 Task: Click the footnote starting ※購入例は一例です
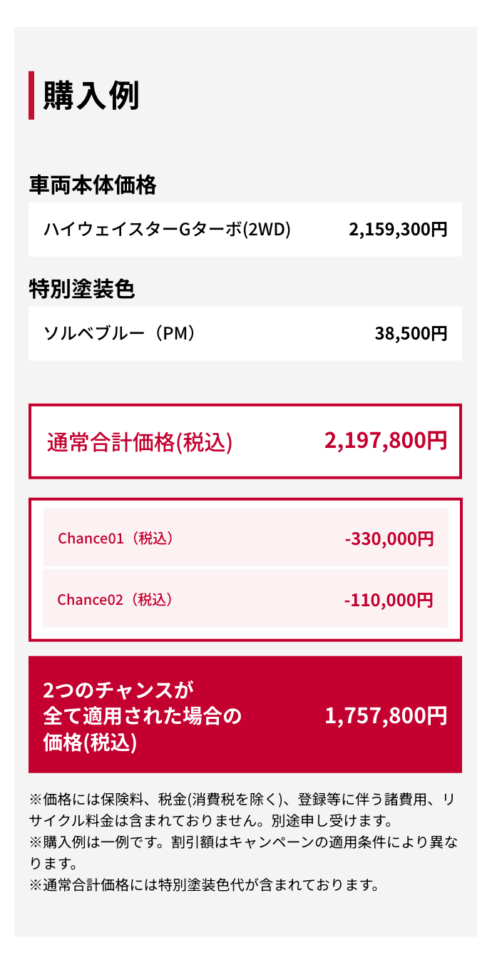coord(242,842)
